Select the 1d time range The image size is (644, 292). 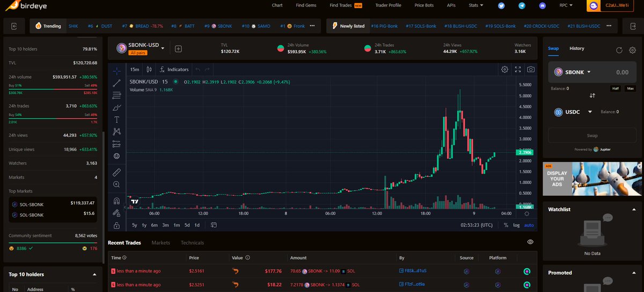click(x=197, y=225)
